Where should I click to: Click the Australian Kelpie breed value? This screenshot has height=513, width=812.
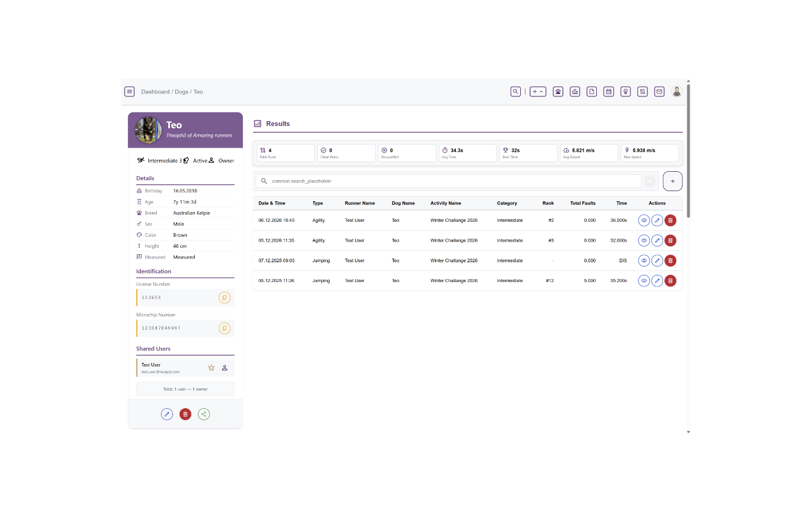click(192, 213)
